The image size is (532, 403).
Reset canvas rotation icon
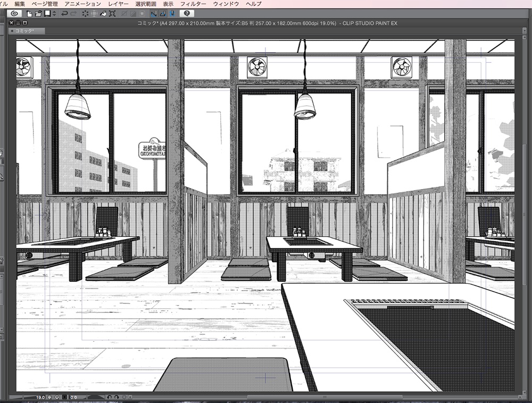(124, 397)
